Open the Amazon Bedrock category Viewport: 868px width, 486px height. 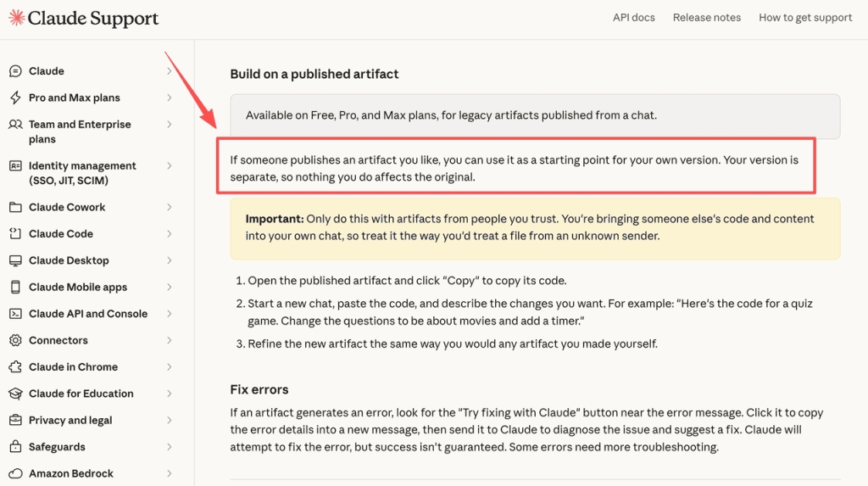[x=71, y=473]
